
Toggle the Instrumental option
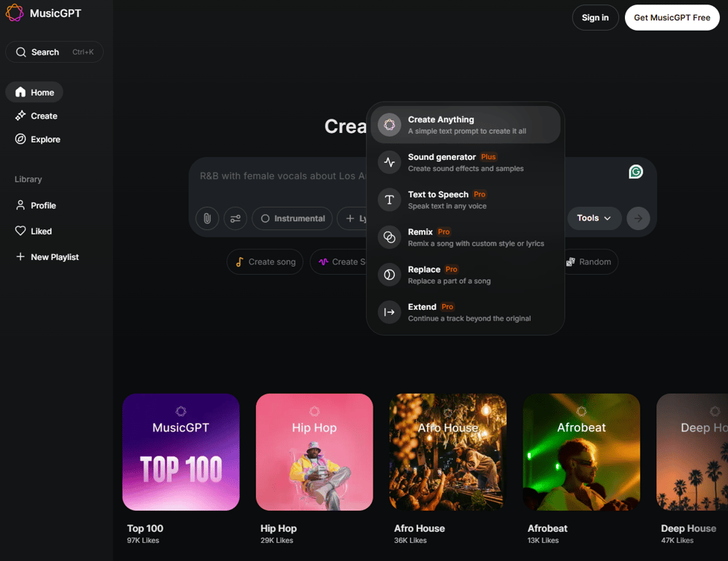[x=292, y=218]
